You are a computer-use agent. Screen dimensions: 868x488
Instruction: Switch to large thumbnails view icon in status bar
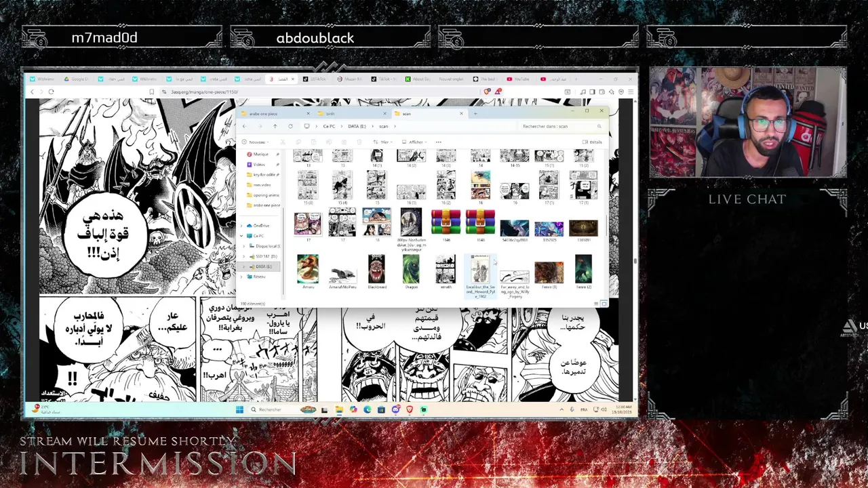point(604,304)
